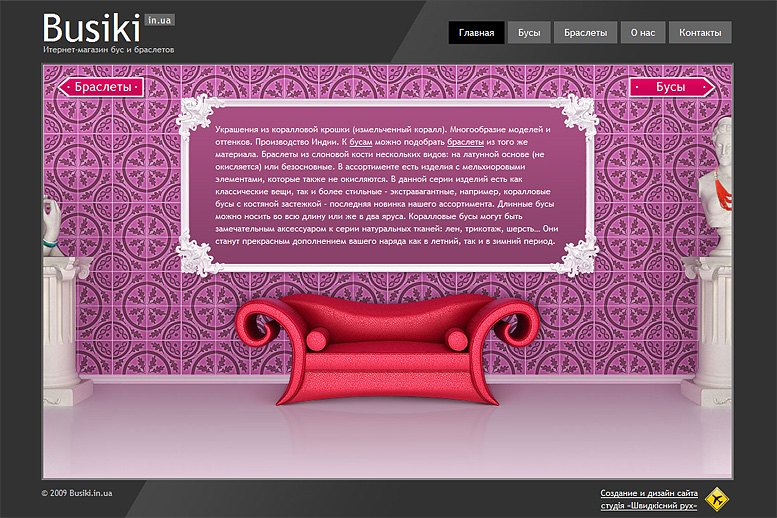Click the Busiki logo
Screen dimensions: 777x518
92,28
